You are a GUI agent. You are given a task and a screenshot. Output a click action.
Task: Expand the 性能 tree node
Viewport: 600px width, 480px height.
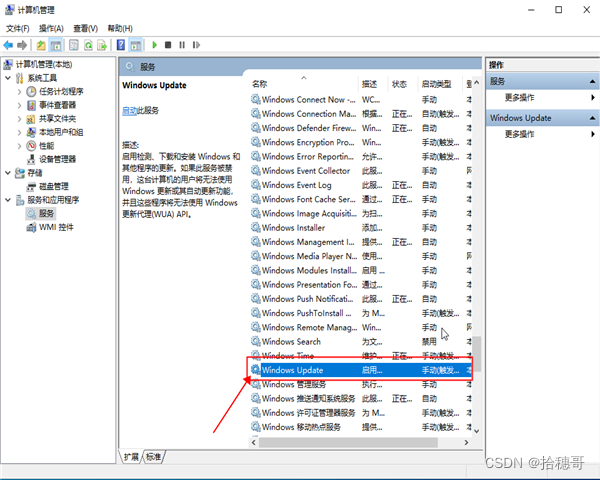point(19,146)
